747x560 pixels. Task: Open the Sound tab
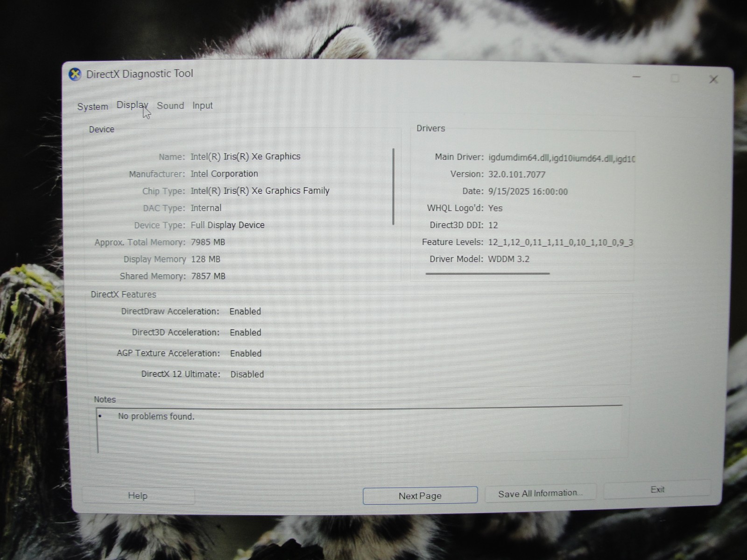(x=170, y=105)
